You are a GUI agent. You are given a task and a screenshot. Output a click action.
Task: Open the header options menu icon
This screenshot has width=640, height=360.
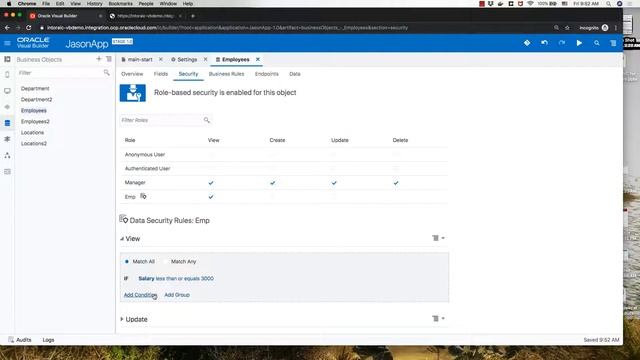pos(613,43)
